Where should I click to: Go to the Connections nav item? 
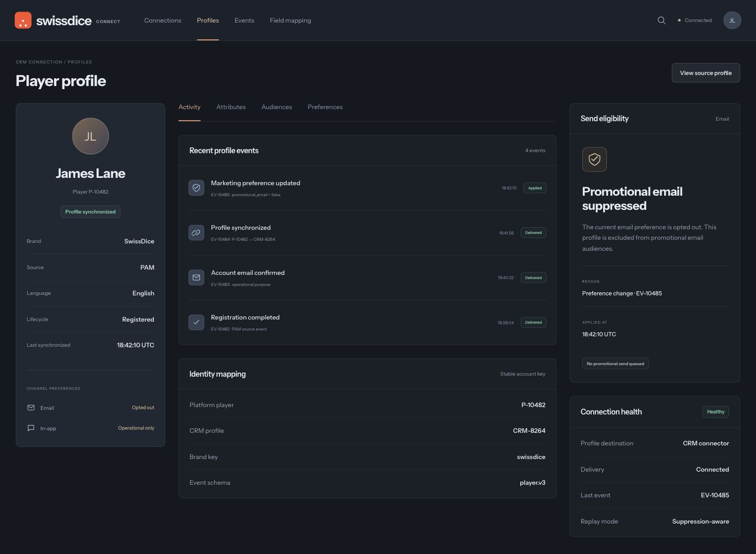coord(163,20)
